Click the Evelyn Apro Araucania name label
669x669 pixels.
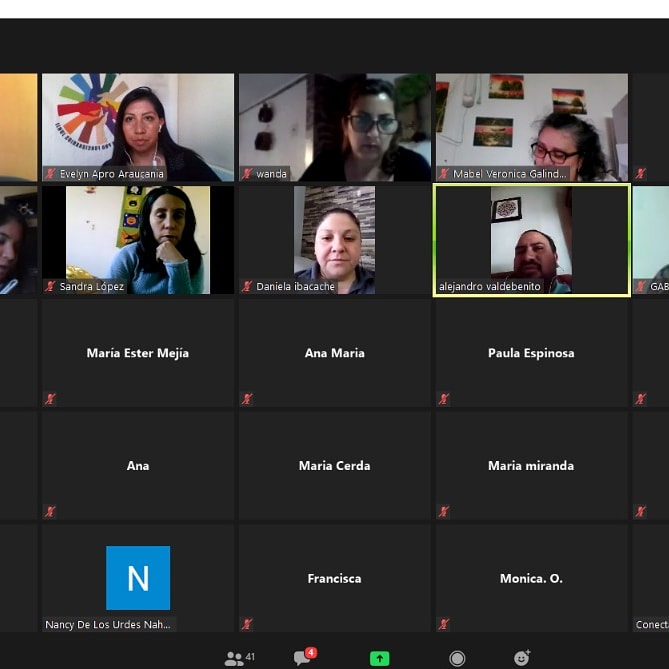(x=112, y=174)
